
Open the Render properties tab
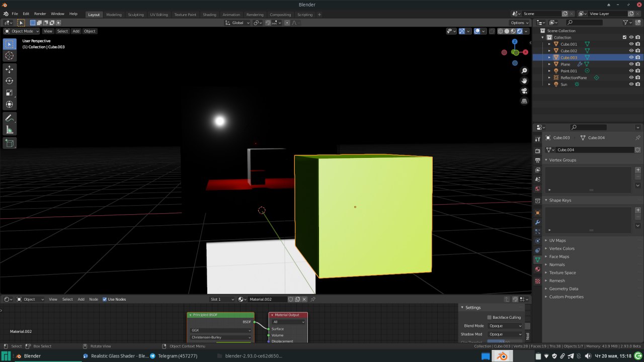click(537, 151)
